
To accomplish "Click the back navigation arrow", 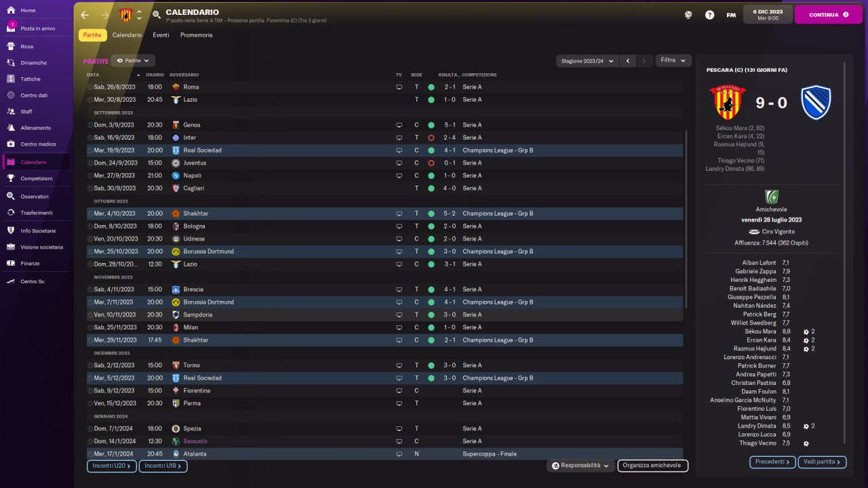I will click(x=85, y=15).
